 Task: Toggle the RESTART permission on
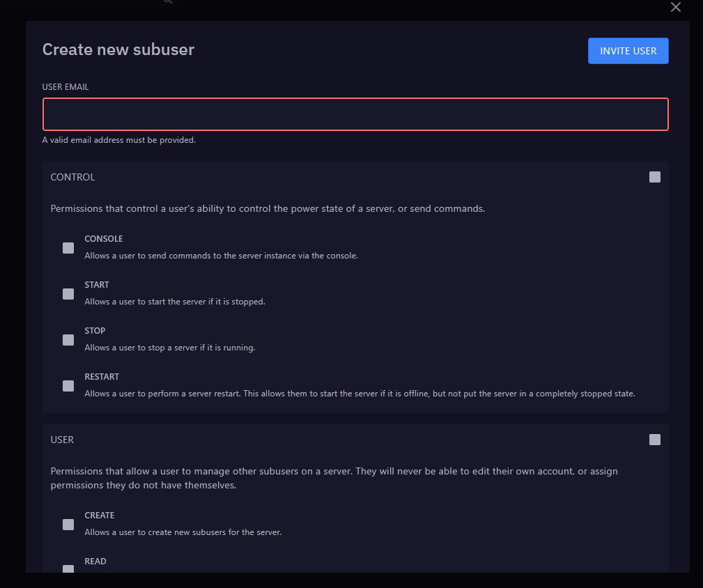[x=68, y=385]
